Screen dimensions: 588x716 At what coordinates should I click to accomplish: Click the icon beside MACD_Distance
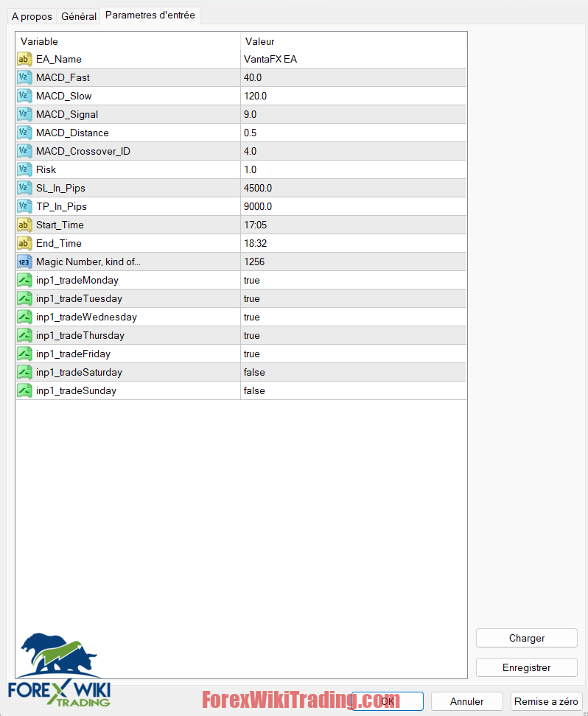click(24, 133)
